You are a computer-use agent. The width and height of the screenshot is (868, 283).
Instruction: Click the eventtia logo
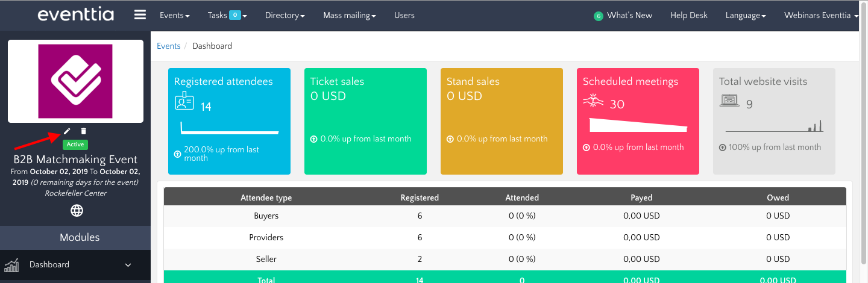[x=75, y=15]
